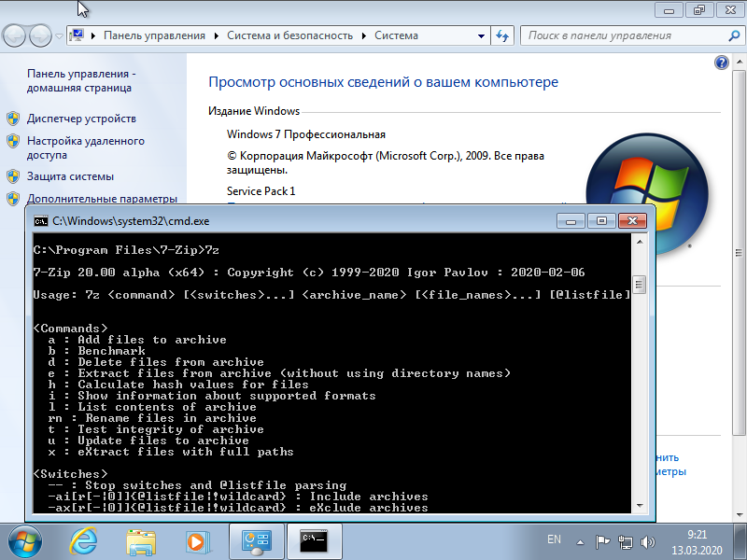Click the 'l : List contents of archive' line
747x560 pixels.
pyautogui.click(x=152, y=407)
